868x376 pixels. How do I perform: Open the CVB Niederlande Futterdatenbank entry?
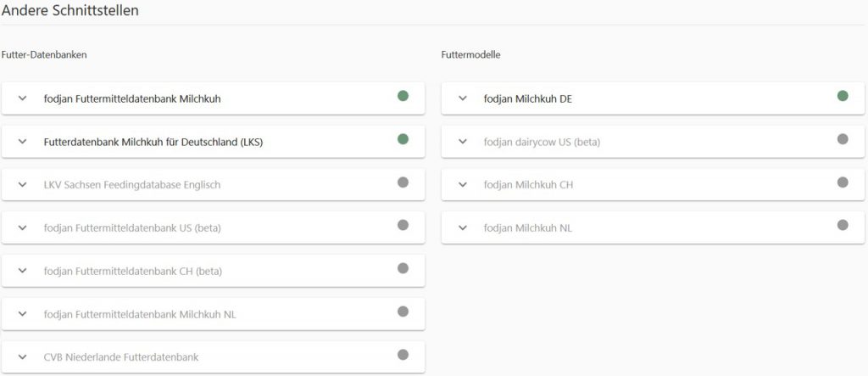click(x=213, y=357)
